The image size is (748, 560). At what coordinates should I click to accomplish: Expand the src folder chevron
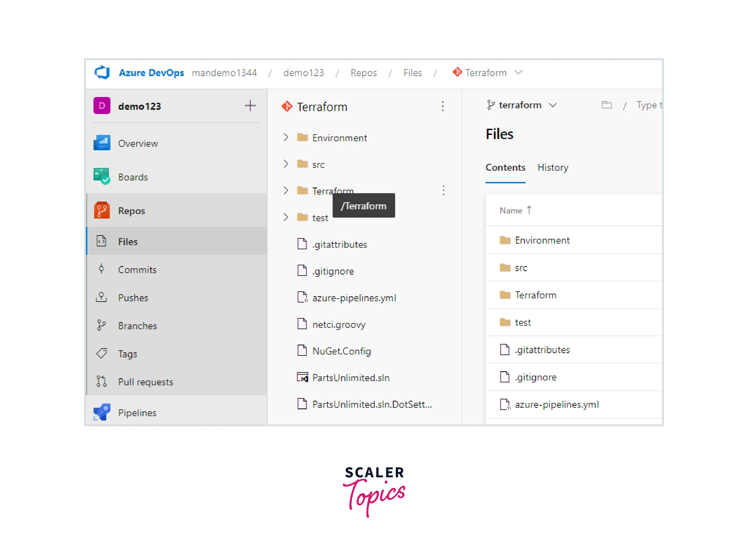coord(286,164)
